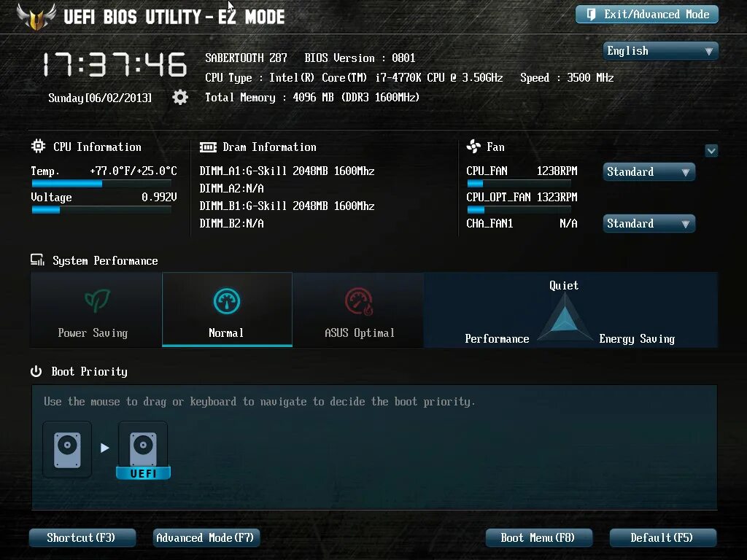Select the Power Saving leaf icon

pos(95,299)
